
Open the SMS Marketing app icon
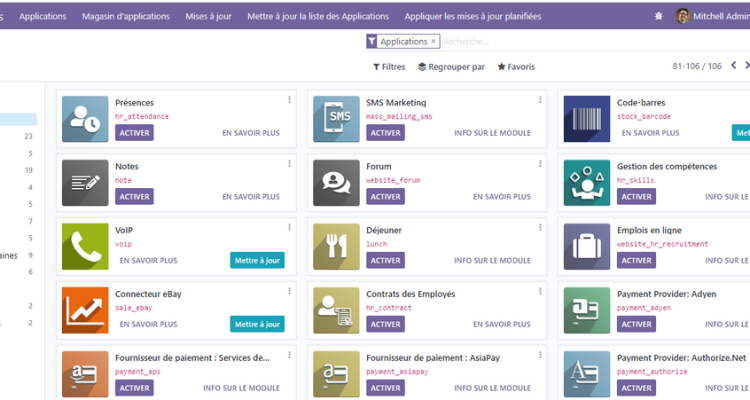click(x=336, y=119)
